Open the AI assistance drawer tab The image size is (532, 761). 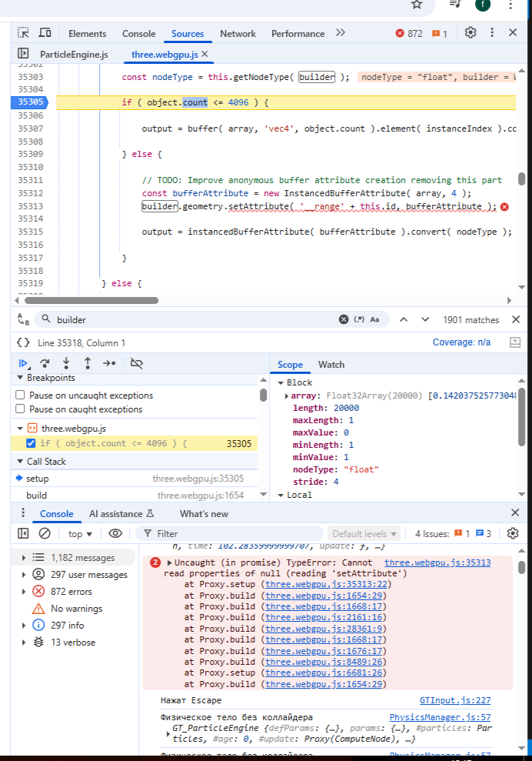121,514
